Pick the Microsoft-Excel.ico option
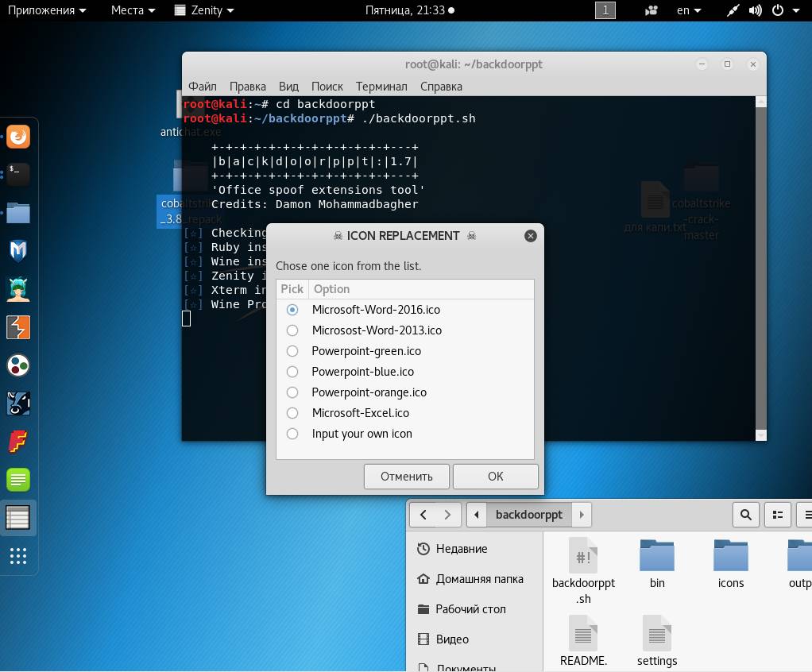This screenshot has height=672, width=812. [292, 413]
